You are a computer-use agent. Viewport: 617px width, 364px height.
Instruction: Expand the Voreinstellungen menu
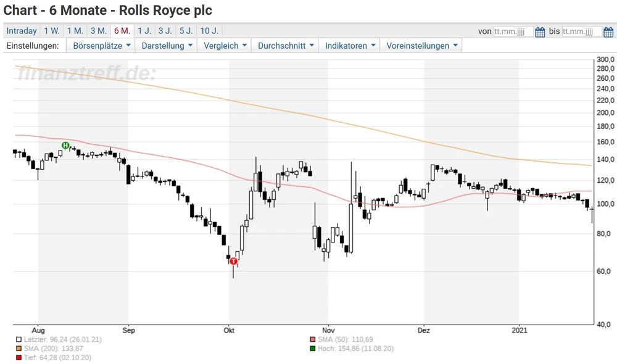pyautogui.click(x=422, y=46)
